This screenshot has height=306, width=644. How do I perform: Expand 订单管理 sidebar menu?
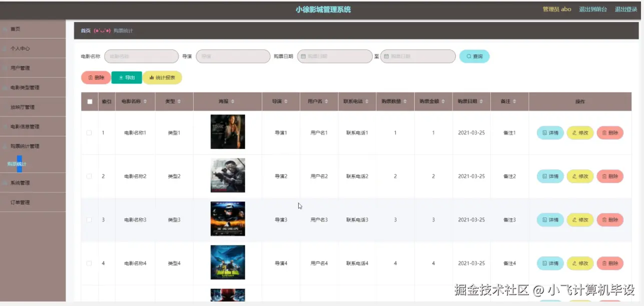[x=33, y=202]
